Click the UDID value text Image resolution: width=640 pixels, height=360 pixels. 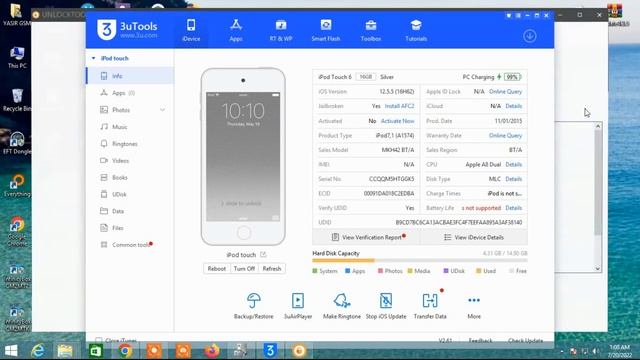[x=459, y=222]
